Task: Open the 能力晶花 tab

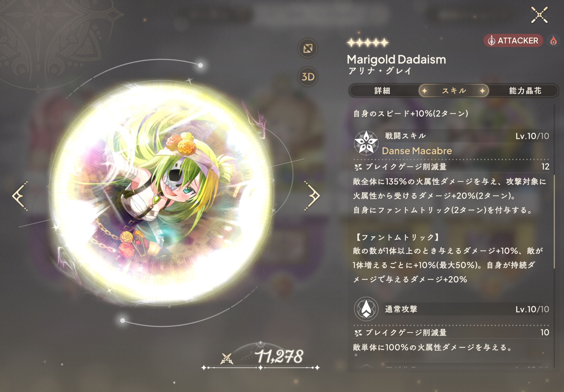Action: [525, 91]
